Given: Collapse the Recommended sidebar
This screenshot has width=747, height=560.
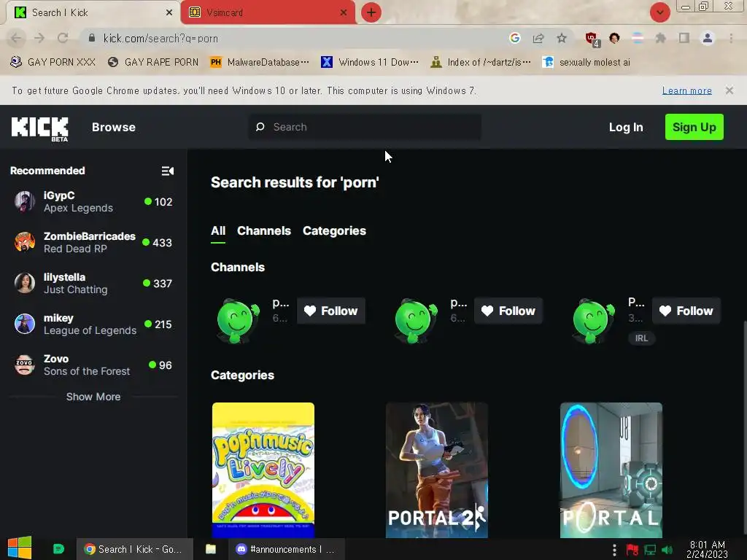Looking at the screenshot, I should [167, 171].
